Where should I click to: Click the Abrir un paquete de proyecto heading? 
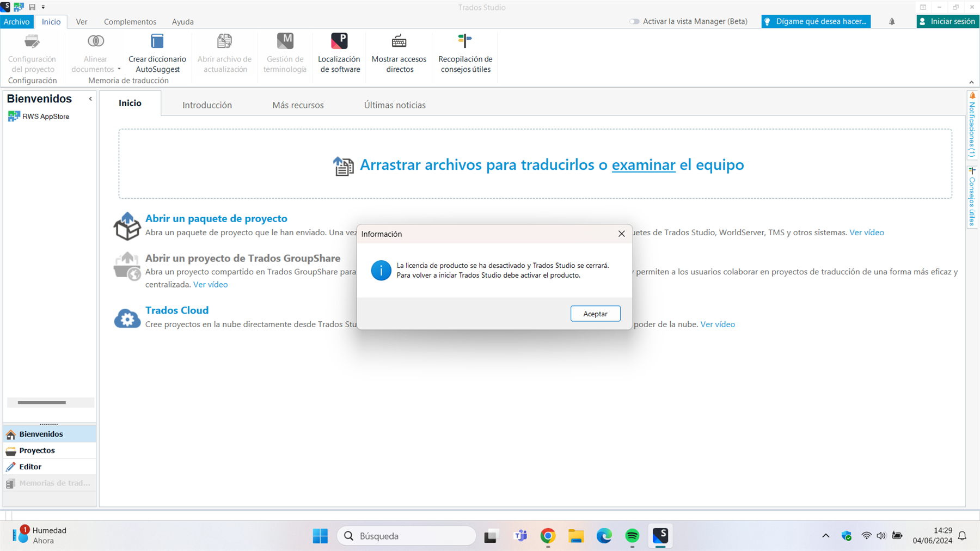216,218
